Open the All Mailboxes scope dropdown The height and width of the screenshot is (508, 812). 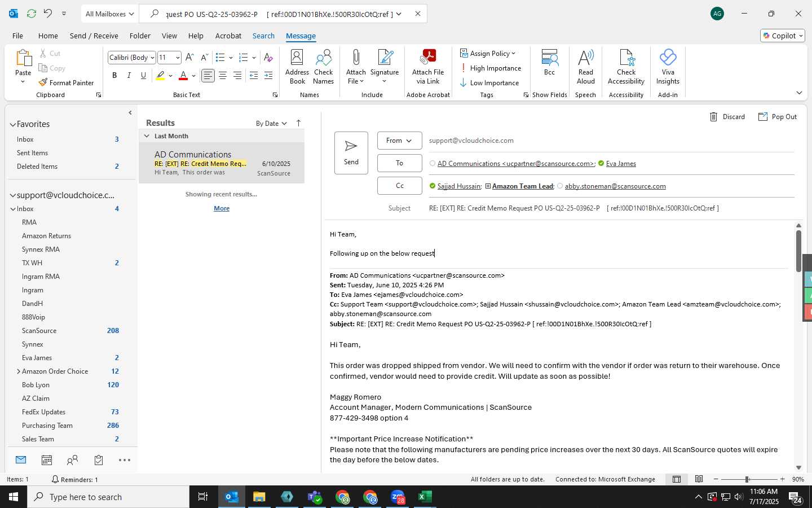click(109, 14)
